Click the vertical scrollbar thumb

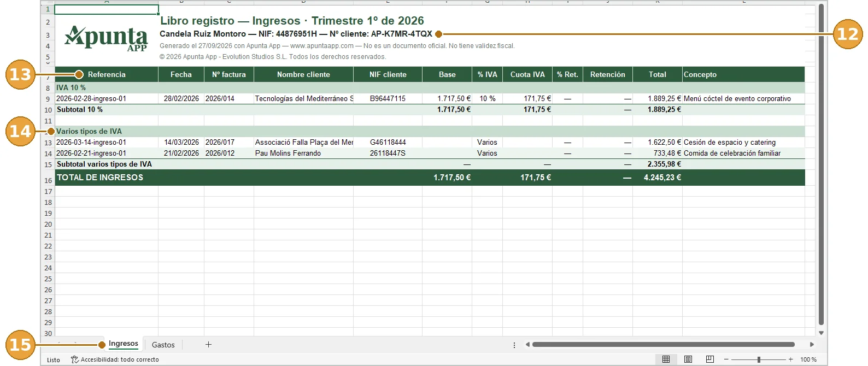click(821, 164)
